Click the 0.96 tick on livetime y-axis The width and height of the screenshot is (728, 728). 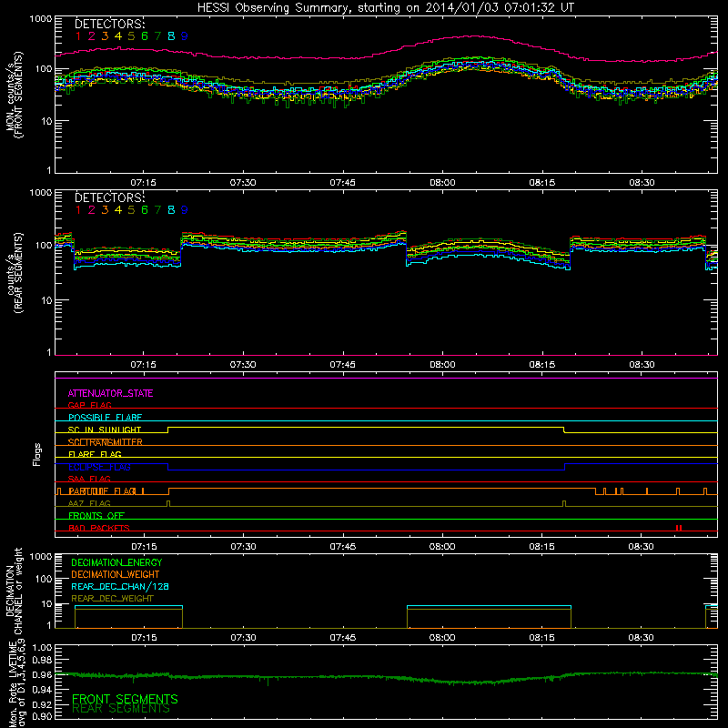(42, 675)
